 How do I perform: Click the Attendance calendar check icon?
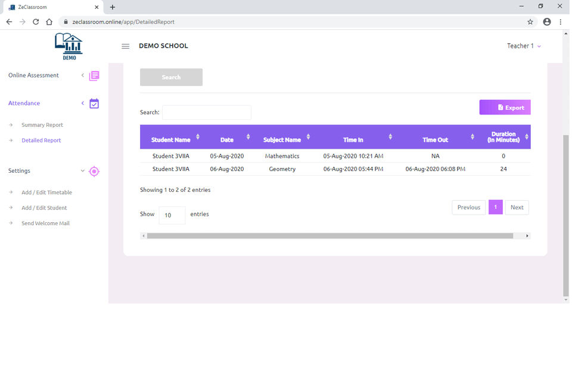coord(94,104)
